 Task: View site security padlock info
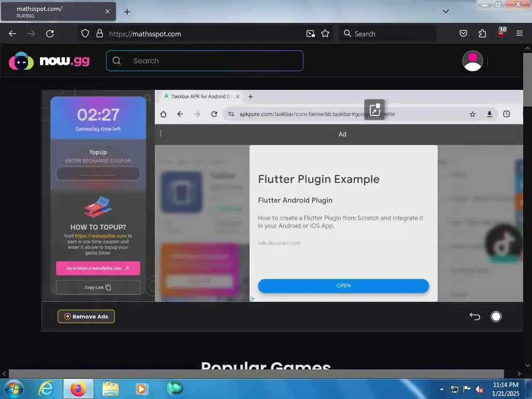pyautogui.click(x=99, y=34)
